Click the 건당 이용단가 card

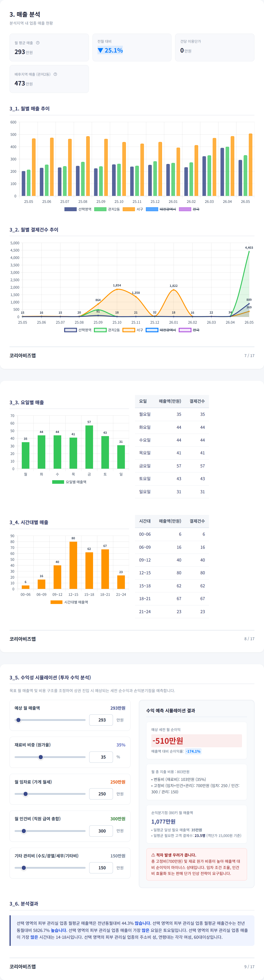(215, 47)
